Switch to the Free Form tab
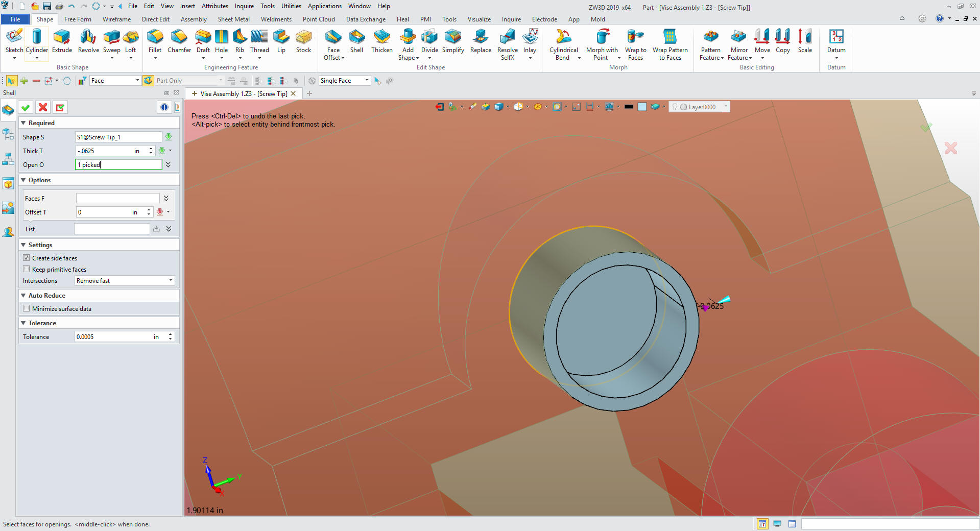 pyautogui.click(x=78, y=19)
